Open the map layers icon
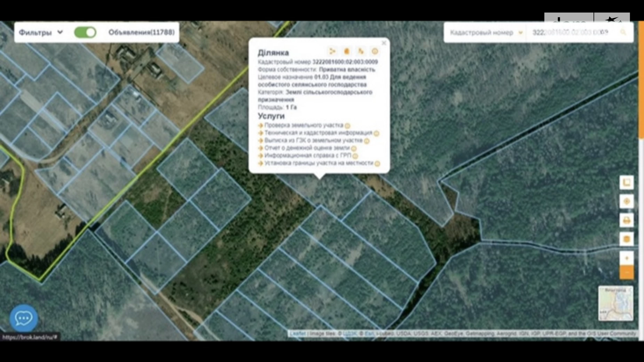Image resolution: width=644 pixels, height=362 pixels. [627, 239]
